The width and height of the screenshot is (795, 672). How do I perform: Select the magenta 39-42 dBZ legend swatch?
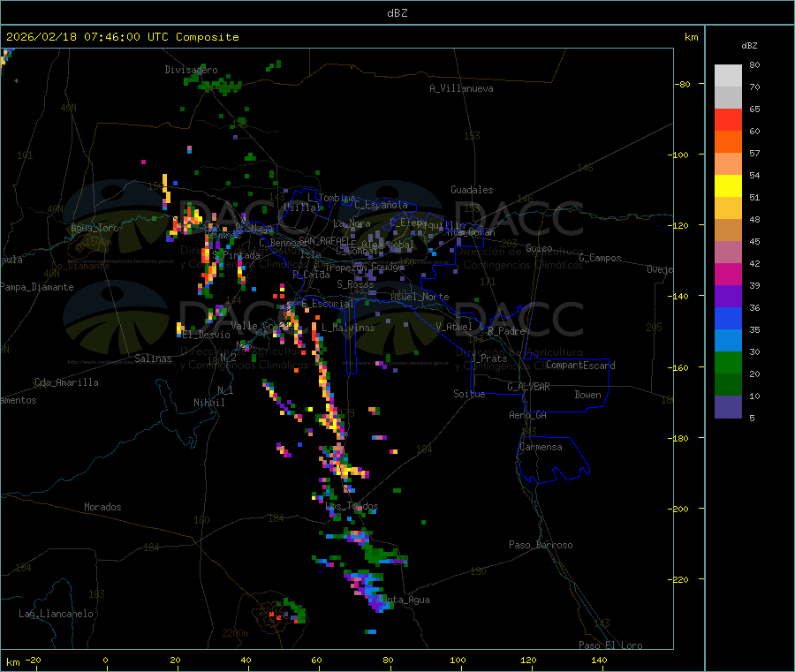[728, 274]
